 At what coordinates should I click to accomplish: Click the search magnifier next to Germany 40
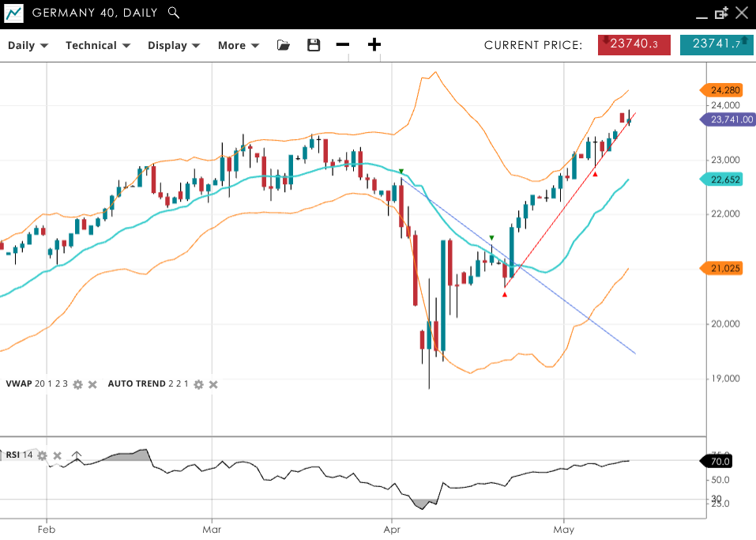click(x=174, y=13)
